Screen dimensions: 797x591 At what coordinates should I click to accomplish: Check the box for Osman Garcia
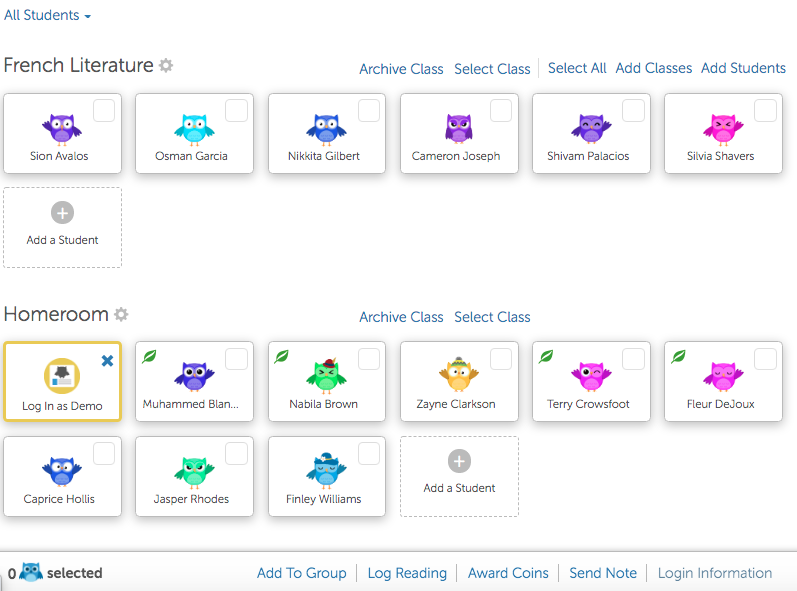[236, 111]
